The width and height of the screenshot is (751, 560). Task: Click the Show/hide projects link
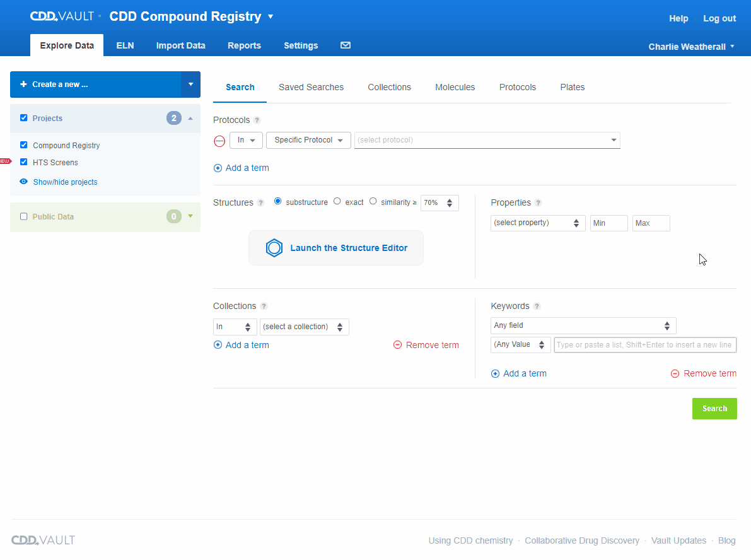pos(65,182)
